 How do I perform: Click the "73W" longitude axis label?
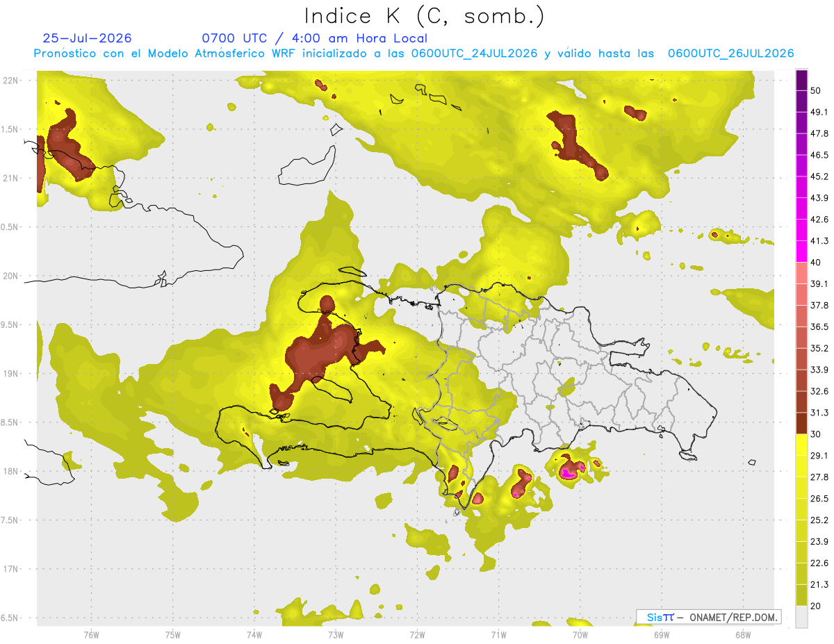coord(336,634)
